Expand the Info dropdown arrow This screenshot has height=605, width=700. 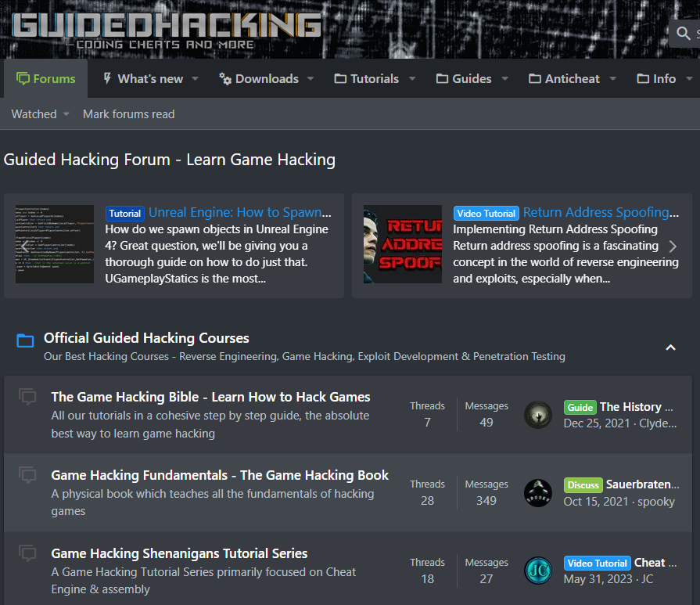coord(689,78)
